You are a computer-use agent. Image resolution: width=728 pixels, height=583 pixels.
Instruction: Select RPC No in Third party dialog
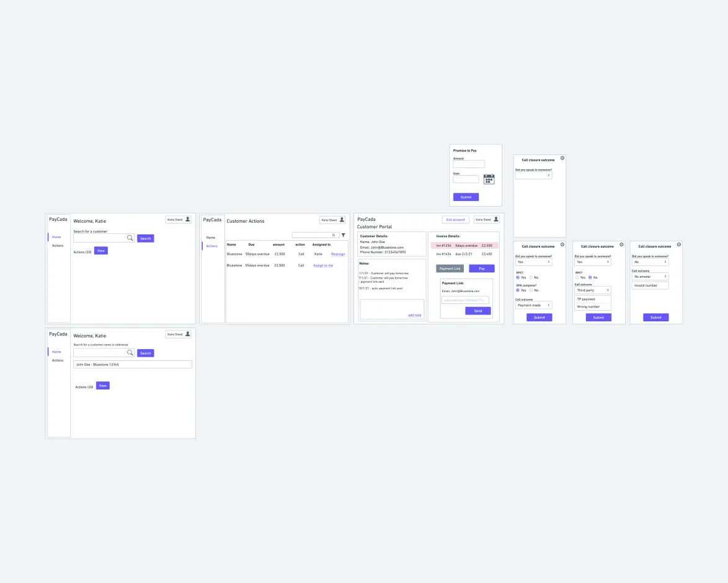(x=590, y=277)
